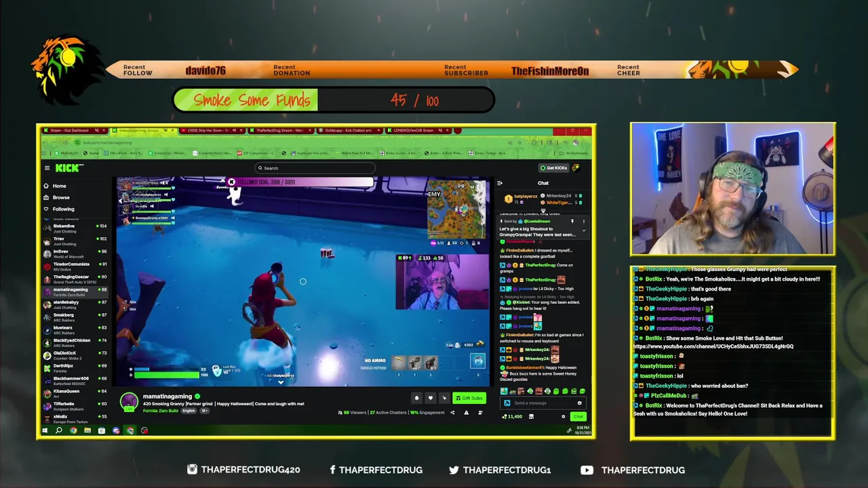The height and width of the screenshot is (488, 868).
Task: Bookmark this page with star icon
Action: (519, 142)
